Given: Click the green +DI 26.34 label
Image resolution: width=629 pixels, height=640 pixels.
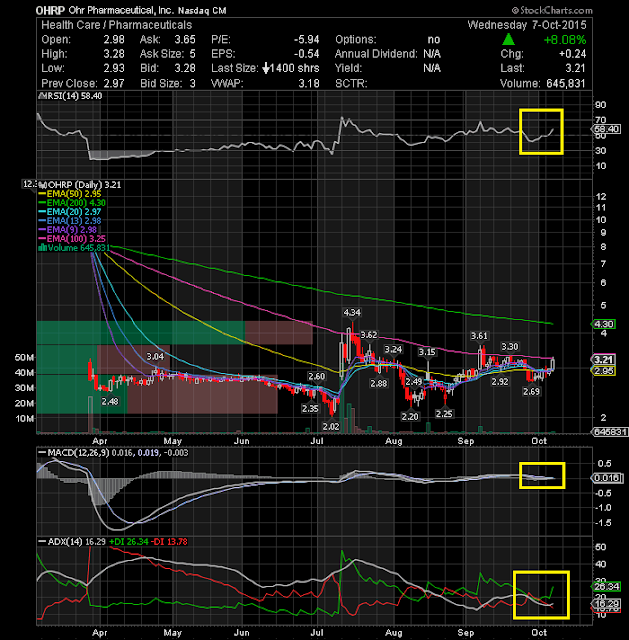Looking at the screenshot, I should pyautogui.click(x=129, y=542).
